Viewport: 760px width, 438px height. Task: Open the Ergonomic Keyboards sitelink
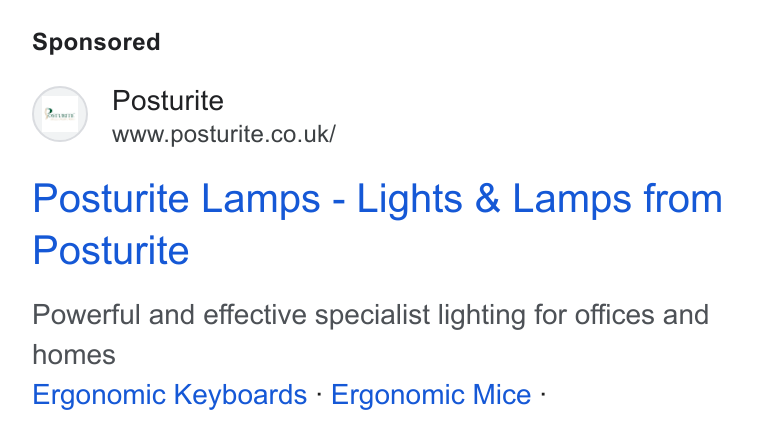point(170,394)
